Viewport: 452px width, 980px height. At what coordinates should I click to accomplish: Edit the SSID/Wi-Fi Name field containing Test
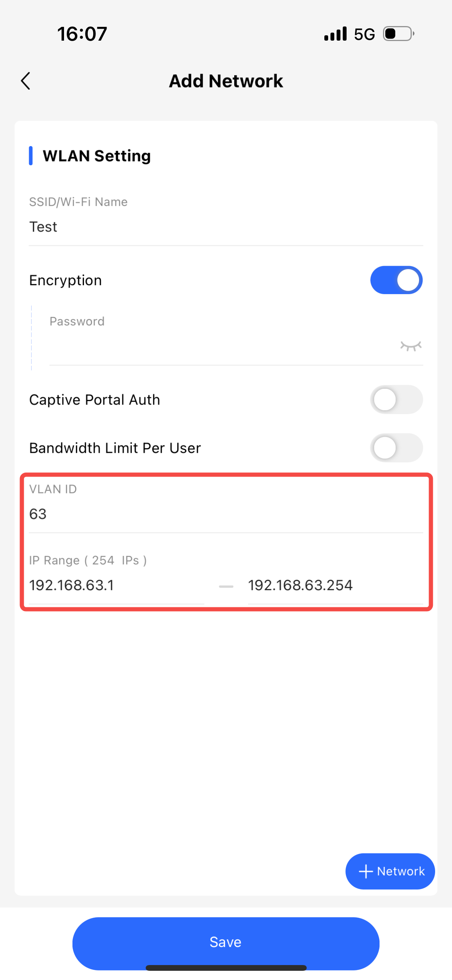(x=226, y=227)
